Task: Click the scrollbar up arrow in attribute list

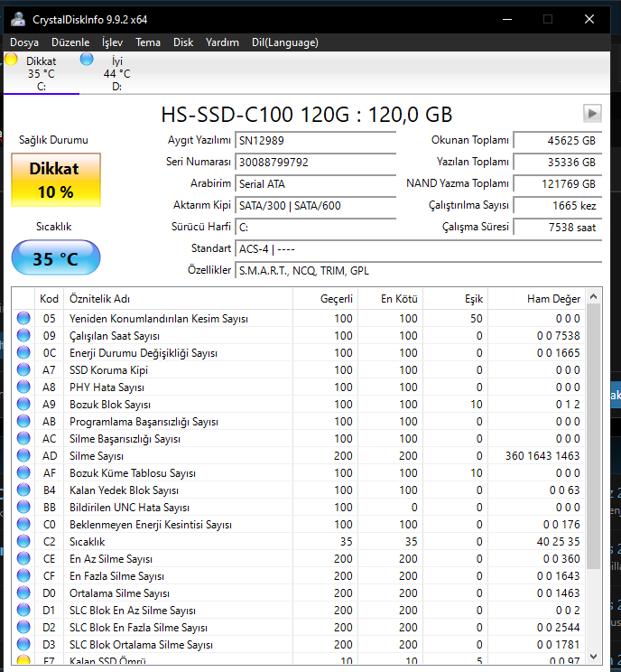Action: click(x=593, y=296)
